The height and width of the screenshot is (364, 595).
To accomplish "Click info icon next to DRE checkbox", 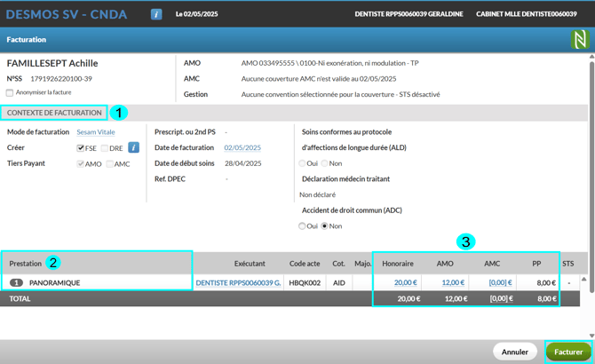I will point(133,147).
